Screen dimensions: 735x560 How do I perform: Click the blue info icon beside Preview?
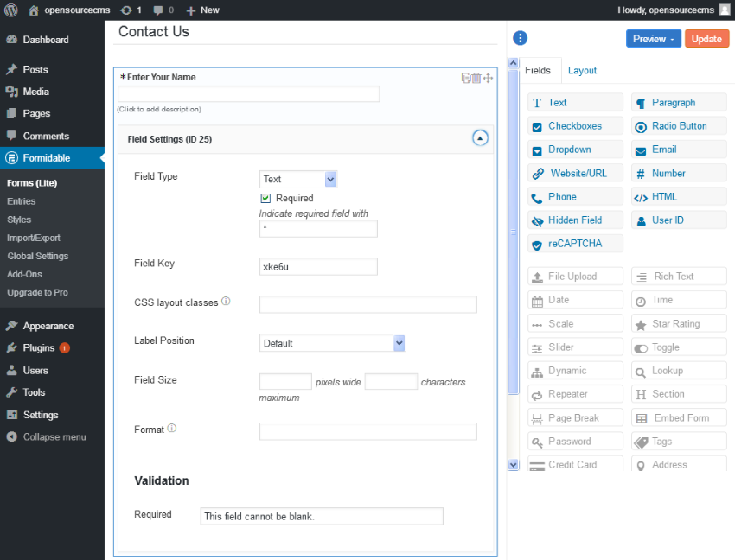pyautogui.click(x=520, y=38)
